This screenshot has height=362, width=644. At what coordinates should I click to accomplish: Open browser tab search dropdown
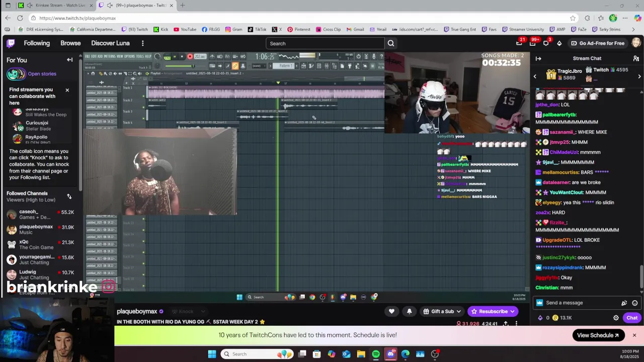[8, 5]
